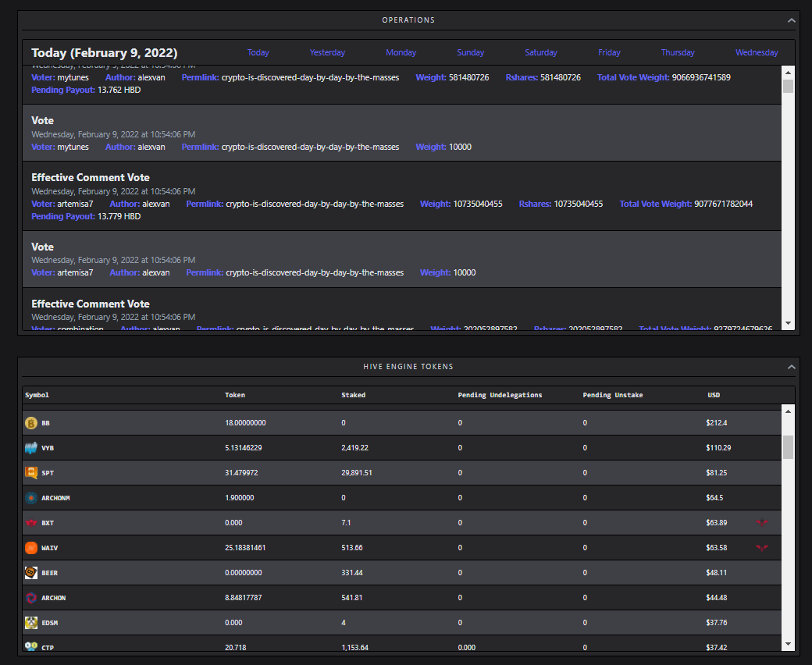Click token table scroll down arrow

pyautogui.click(x=788, y=644)
